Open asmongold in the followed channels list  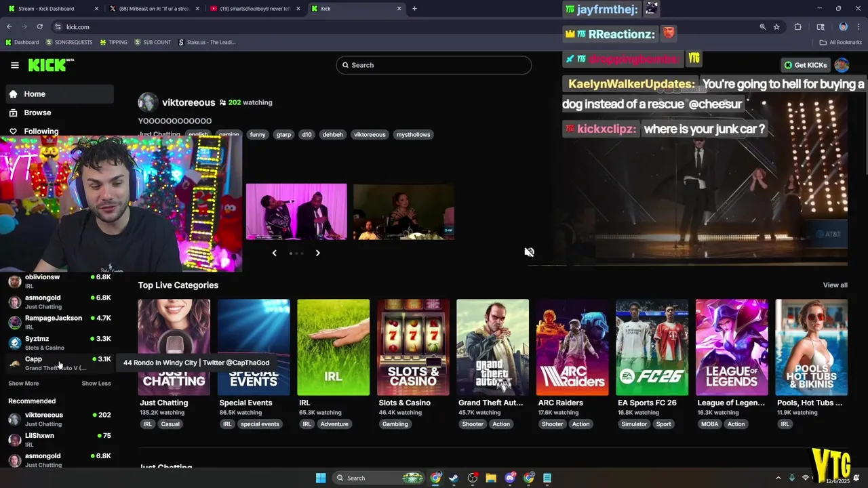60,302
